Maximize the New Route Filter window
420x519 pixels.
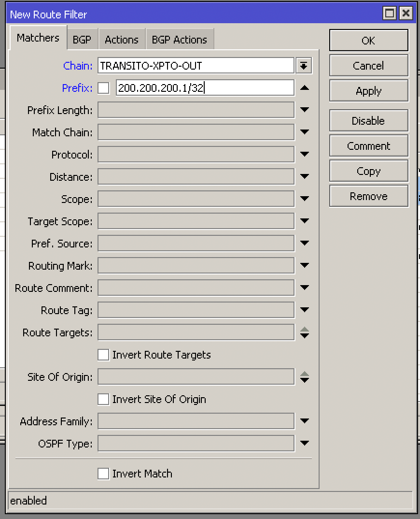point(390,14)
